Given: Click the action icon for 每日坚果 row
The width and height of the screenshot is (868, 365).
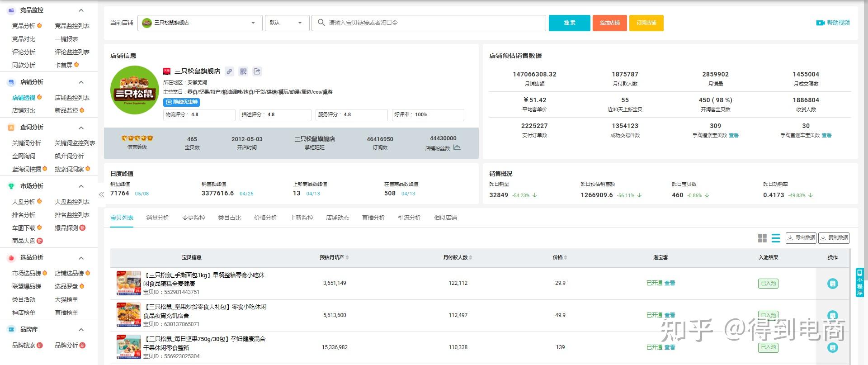Looking at the screenshot, I should click(x=833, y=347).
